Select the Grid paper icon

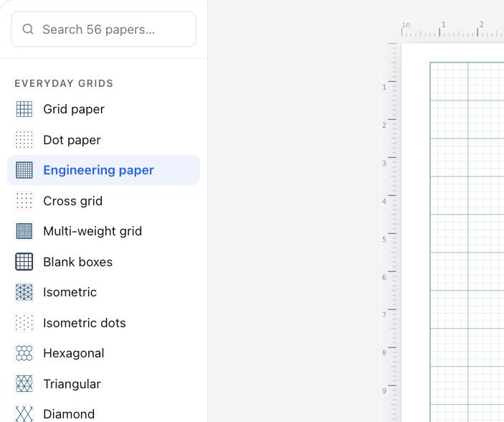coord(24,109)
